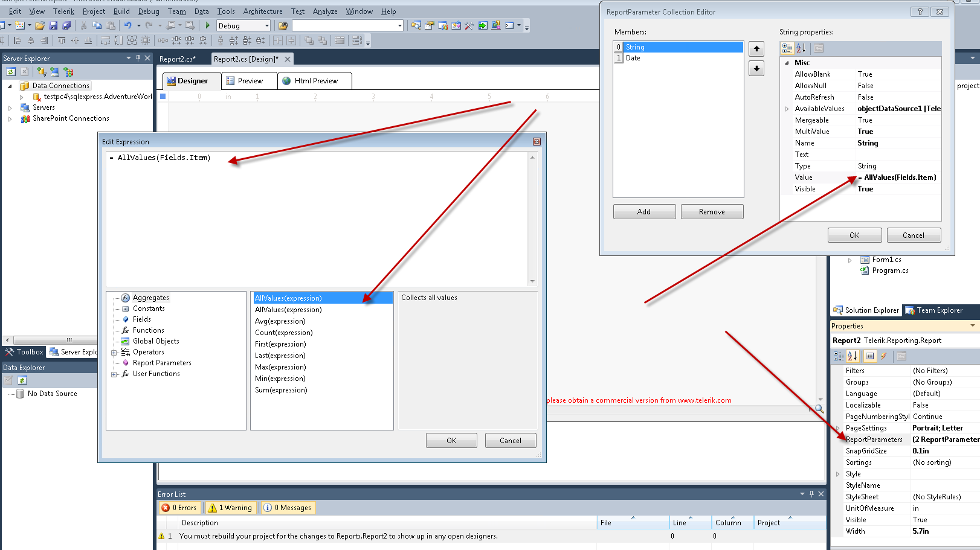Switch to the Report2.cs* code tab
The width and height of the screenshot is (980, 550).
[x=178, y=59]
